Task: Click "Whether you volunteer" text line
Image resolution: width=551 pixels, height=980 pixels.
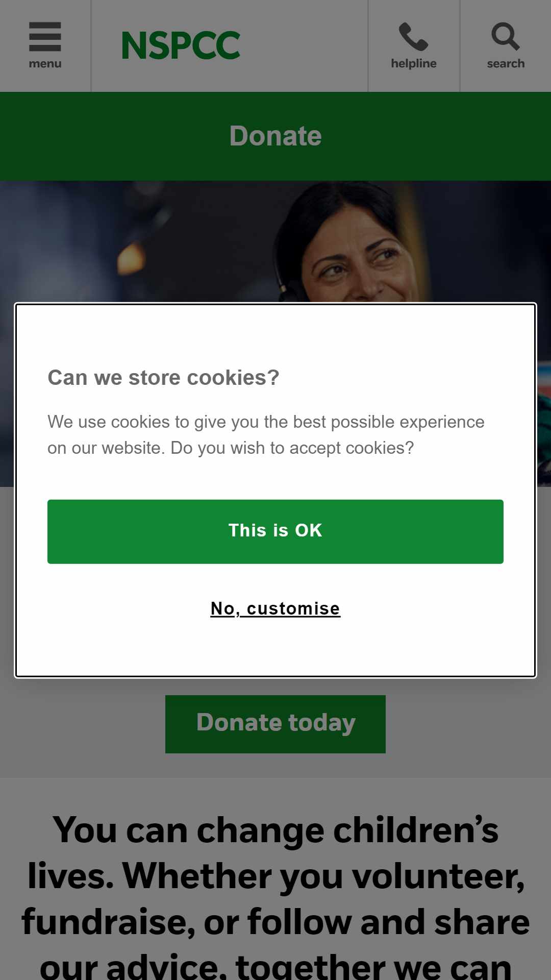Action: [323, 876]
